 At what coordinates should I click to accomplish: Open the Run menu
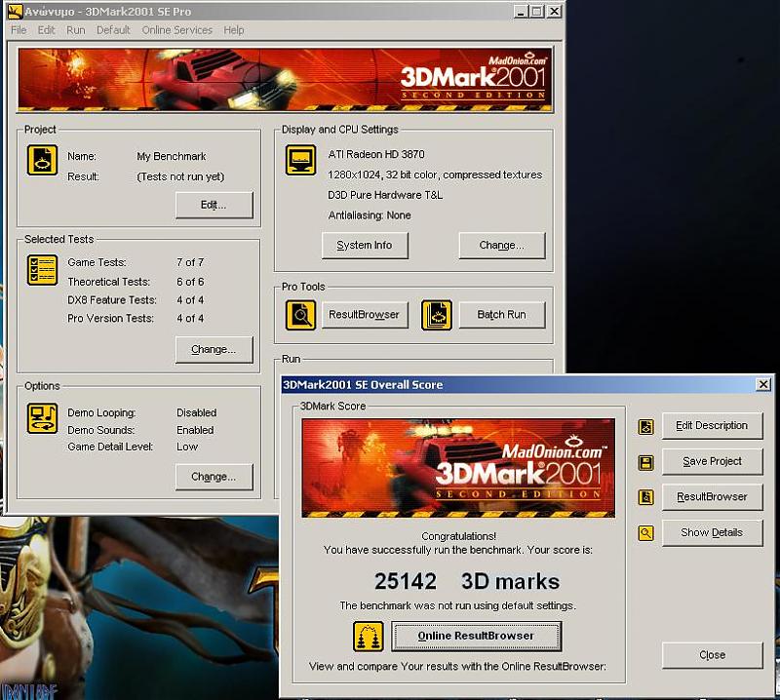pyautogui.click(x=76, y=30)
